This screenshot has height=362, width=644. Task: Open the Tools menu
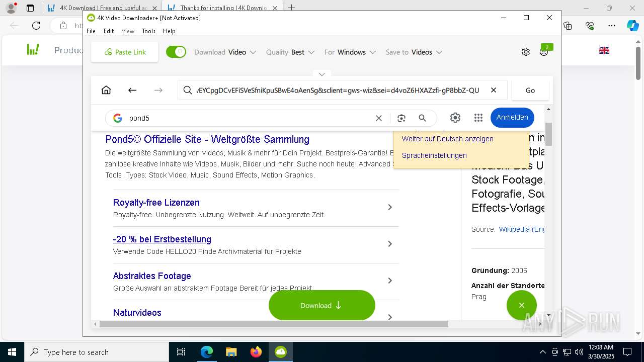pyautogui.click(x=148, y=31)
